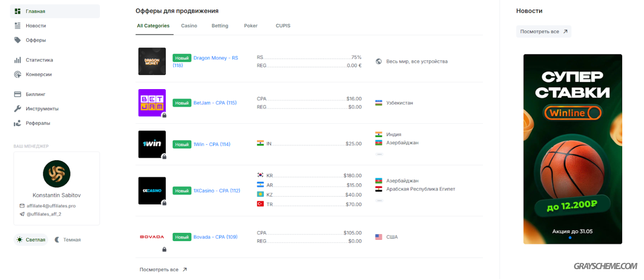Click the Статистика bar chart icon
Image resolution: width=644 pixels, height=280 pixels.
coord(17,60)
